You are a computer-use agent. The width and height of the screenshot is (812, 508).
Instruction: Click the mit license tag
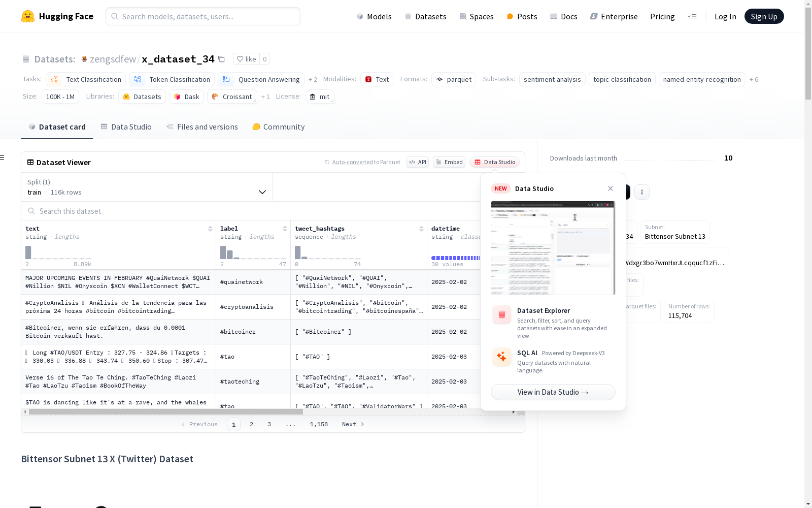tap(320, 97)
